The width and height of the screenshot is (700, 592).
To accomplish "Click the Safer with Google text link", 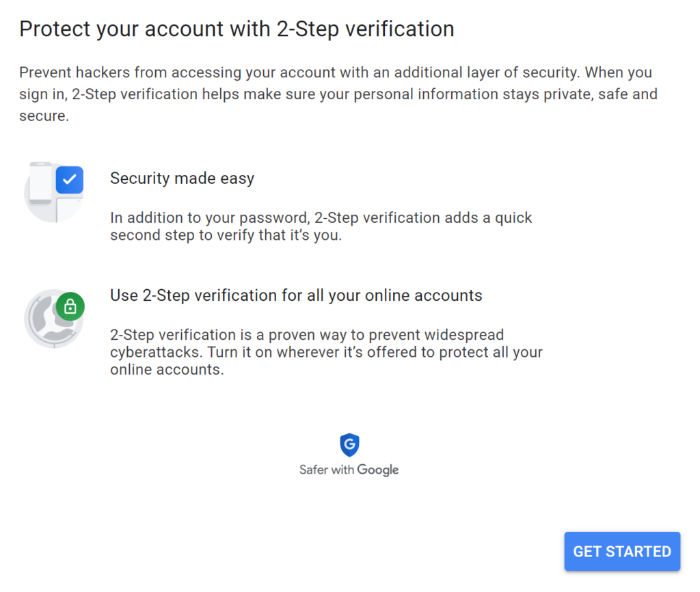I will [349, 470].
